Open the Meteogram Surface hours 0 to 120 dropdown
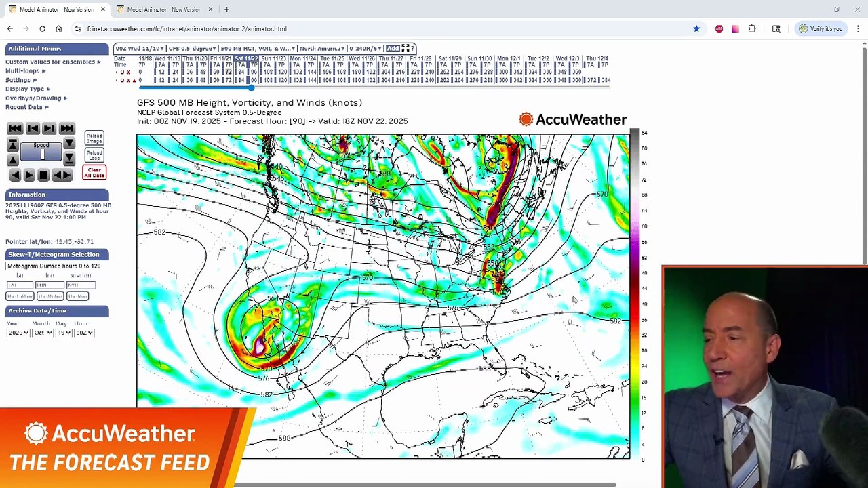868x488 pixels. (x=54, y=266)
